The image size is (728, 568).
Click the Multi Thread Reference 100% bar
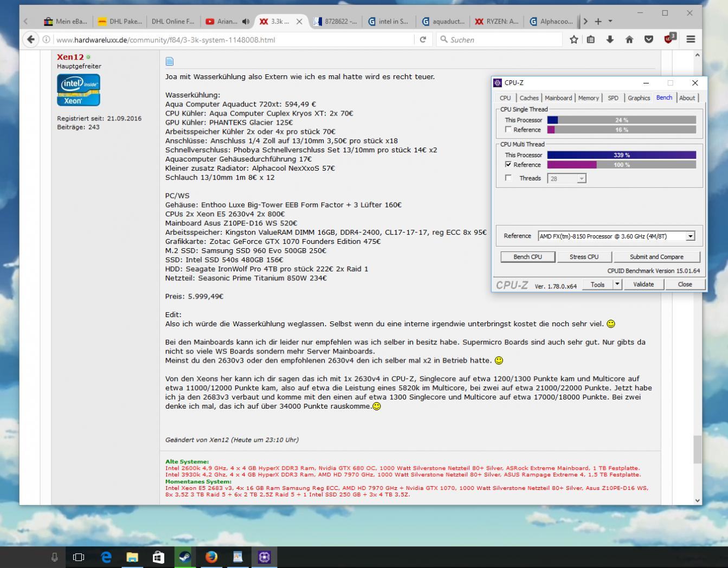(x=621, y=165)
